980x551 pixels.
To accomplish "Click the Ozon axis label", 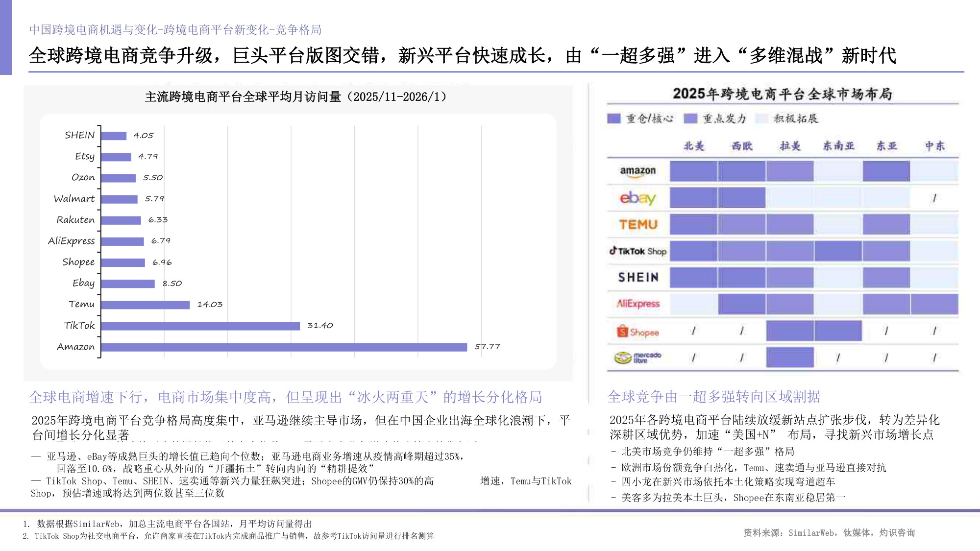I will [83, 177].
